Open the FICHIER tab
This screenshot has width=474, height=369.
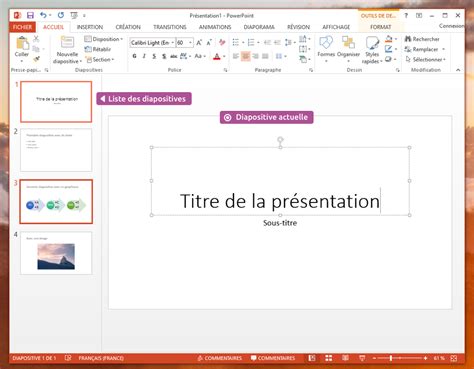tap(22, 27)
